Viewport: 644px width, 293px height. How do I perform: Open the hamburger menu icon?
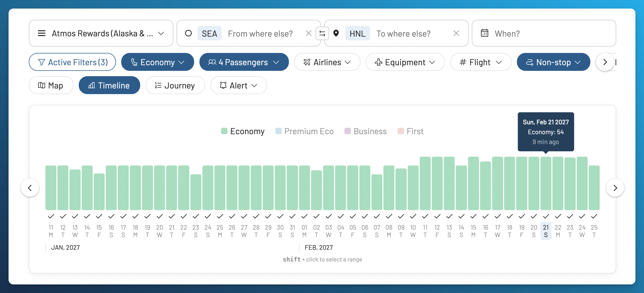42,33
